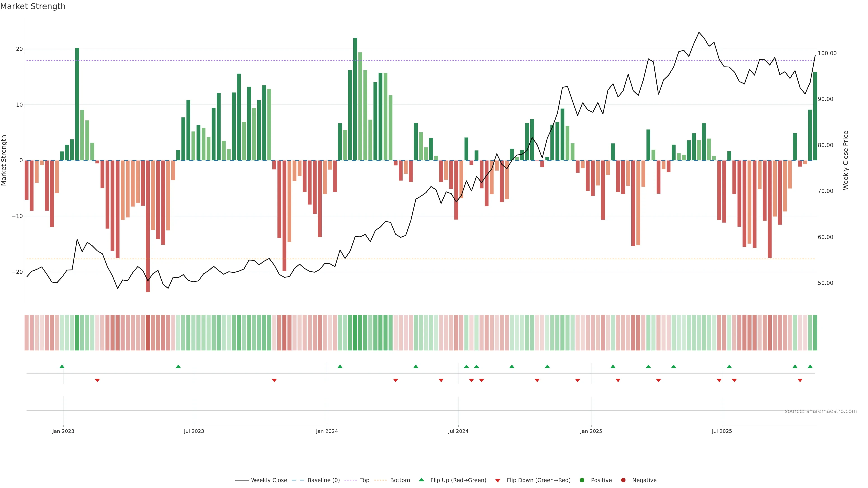868x488 pixels.
Task: Click the first red flip-down triangle marker
Action: tap(97, 380)
